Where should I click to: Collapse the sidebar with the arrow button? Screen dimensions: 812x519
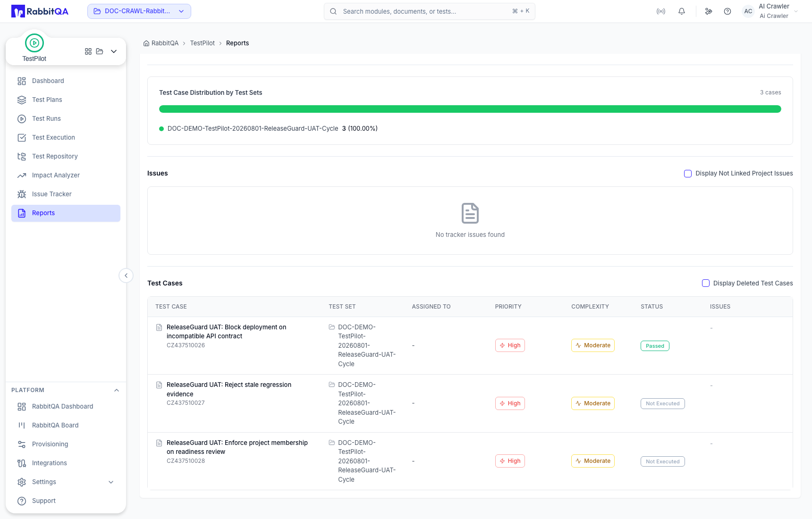click(x=126, y=276)
